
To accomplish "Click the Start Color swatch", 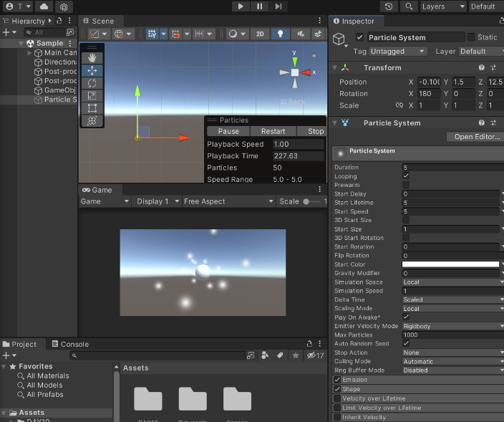I will (x=450, y=264).
